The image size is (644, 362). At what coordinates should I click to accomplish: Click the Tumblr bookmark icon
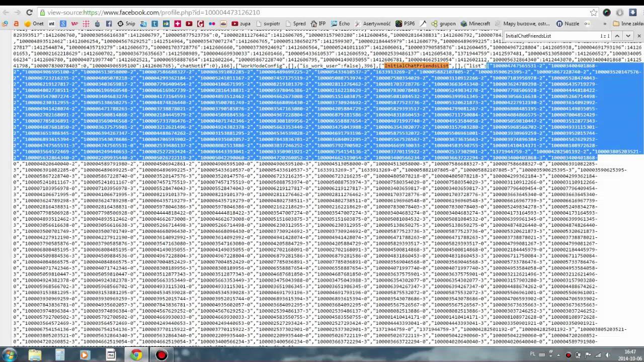[154, 24]
